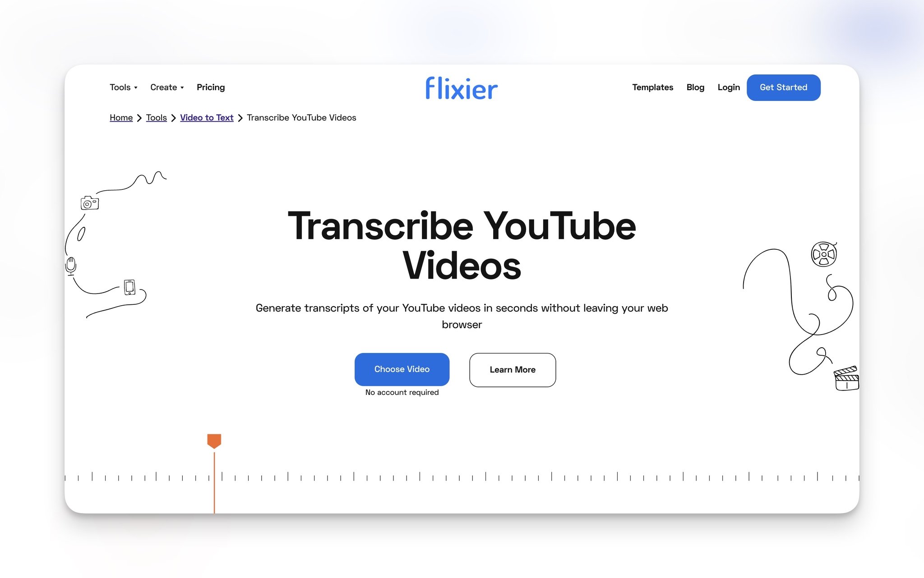This screenshot has width=924, height=578.
Task: Expand the Tools dropdown menu
Action: pyautogui.click(x=123, y=87)
